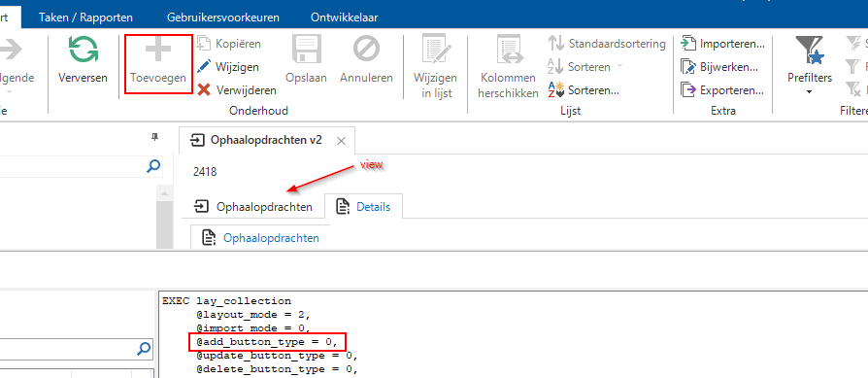Click the green Verversen refresh icon
This screenshot has width=868, height=378.
83,50
